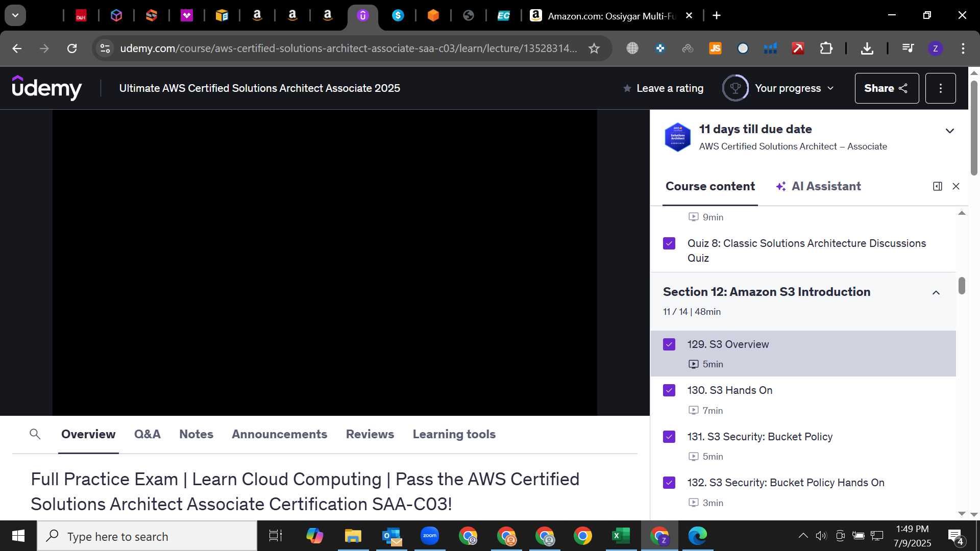Image resolution: width=980 pixels, height=551 pixels.
Task: Select the Course content tab
Action: (710, 186)
